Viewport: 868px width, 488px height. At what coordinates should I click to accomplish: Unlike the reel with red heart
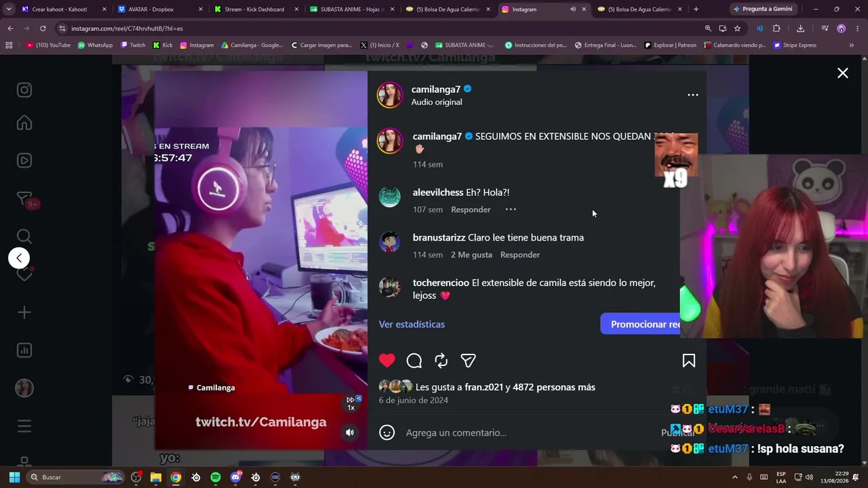[x=387, y=361]
